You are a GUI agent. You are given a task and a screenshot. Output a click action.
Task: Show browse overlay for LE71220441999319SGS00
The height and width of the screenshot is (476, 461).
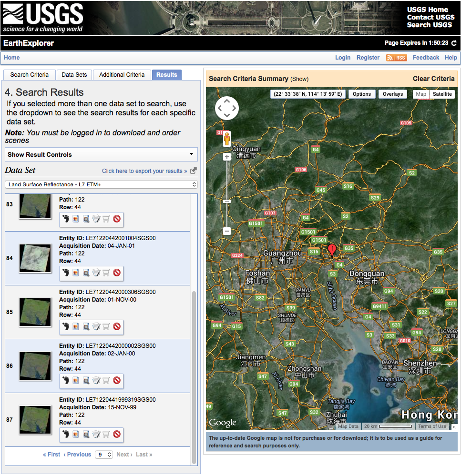[x=76, y=434]
